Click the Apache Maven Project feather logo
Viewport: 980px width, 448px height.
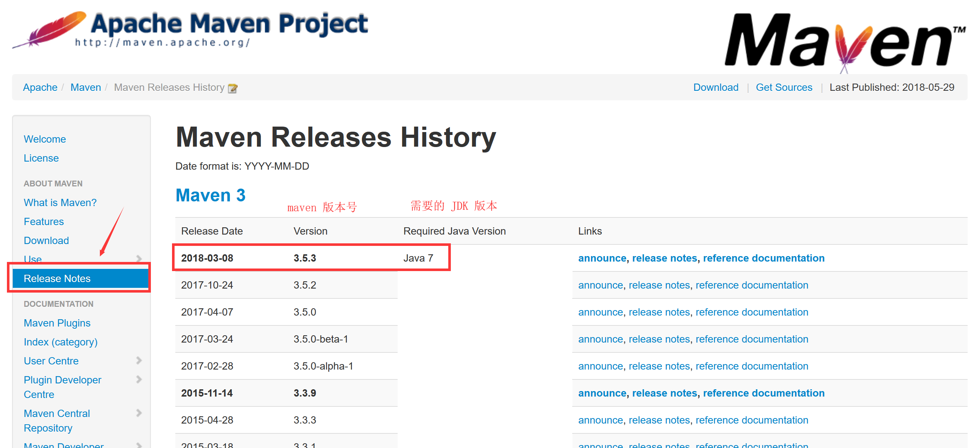(x=190, y=30)
